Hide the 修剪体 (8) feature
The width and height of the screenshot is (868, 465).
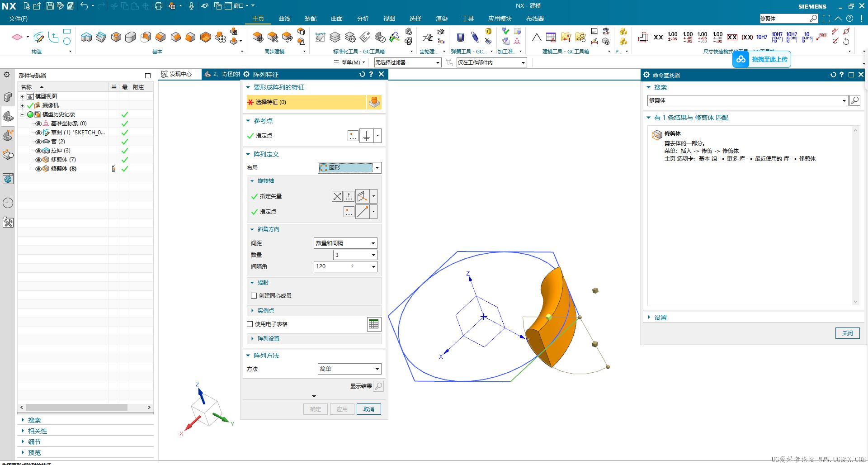point(38,169)
